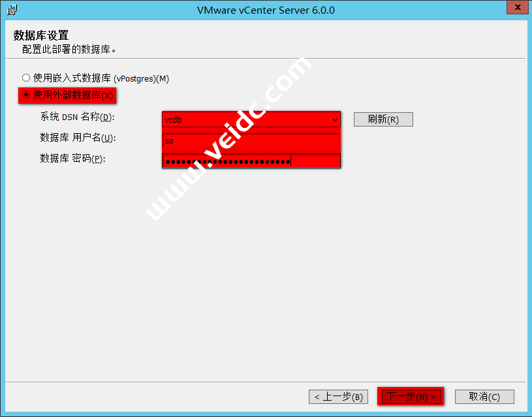Click the 数据库 密码(P) label

tap(72, 159)
